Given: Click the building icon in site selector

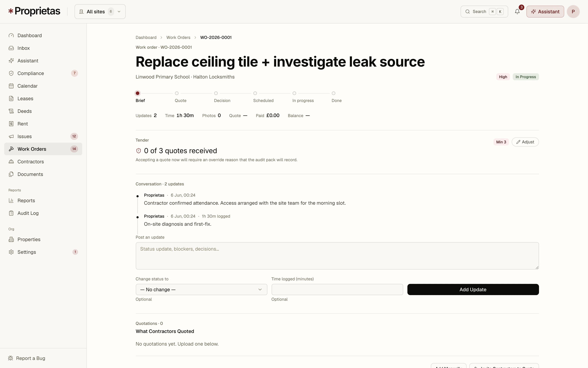Looking at the screenshot, I should (82, 12).
